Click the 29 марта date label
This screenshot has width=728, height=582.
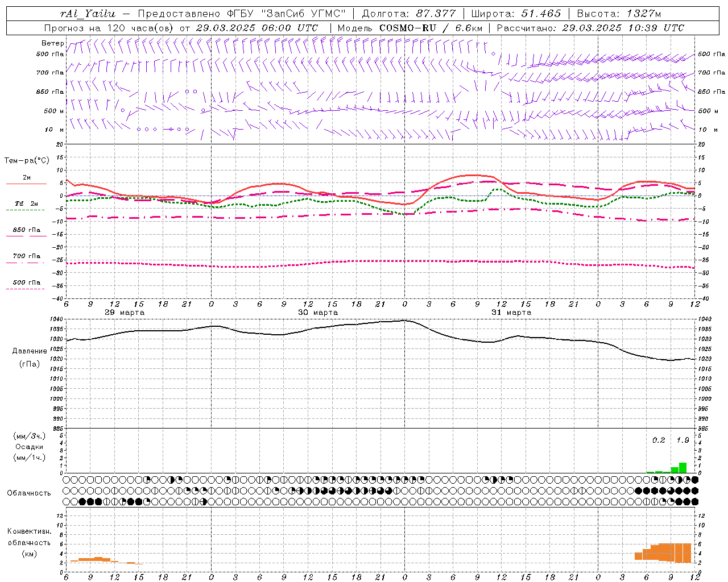[x=125, y=313]
